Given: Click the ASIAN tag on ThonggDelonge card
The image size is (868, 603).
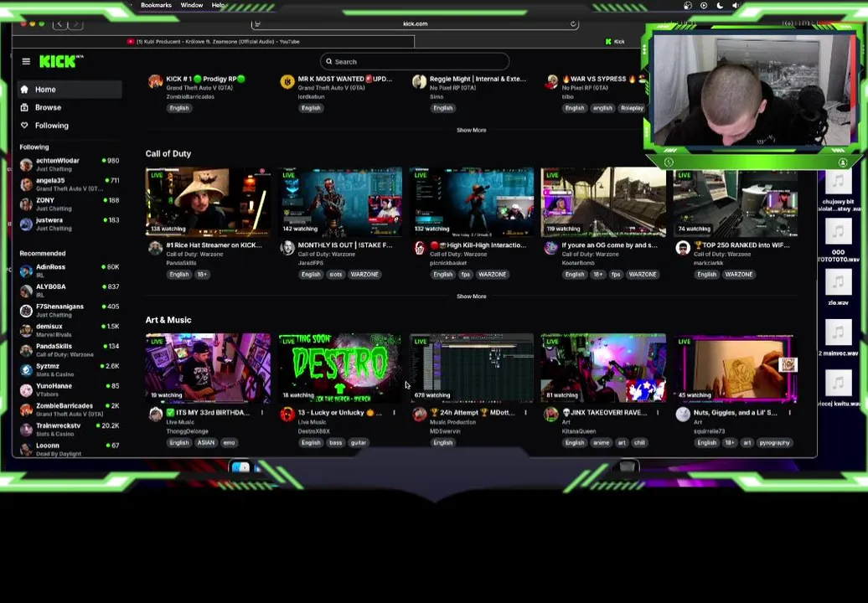Looking at the screenshot, I should pyautogui.click(x=205, y=442).
